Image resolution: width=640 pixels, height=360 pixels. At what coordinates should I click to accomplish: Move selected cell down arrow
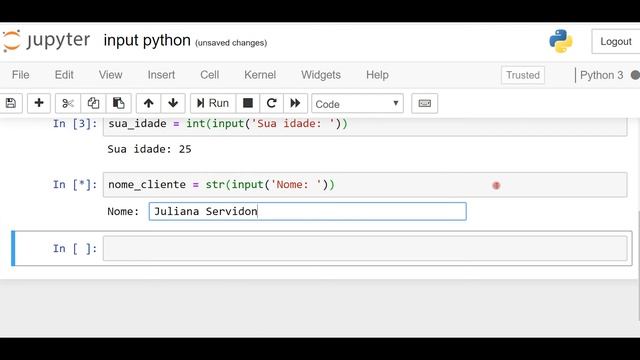pyautogui.click(x=173, y=103)
